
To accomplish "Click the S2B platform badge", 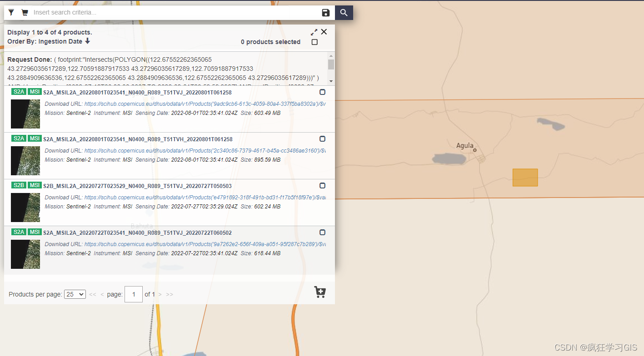I will (19, 185).
